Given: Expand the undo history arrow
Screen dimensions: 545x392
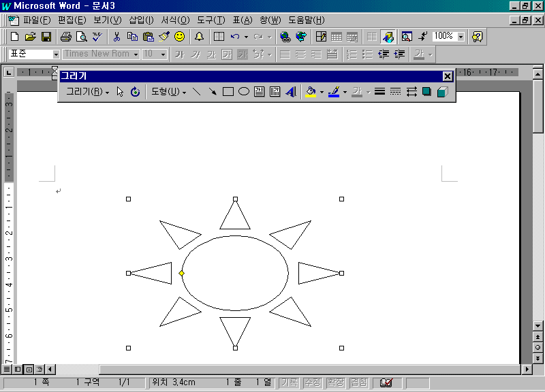Looking at the screenshot, I should tap(246, 37).
